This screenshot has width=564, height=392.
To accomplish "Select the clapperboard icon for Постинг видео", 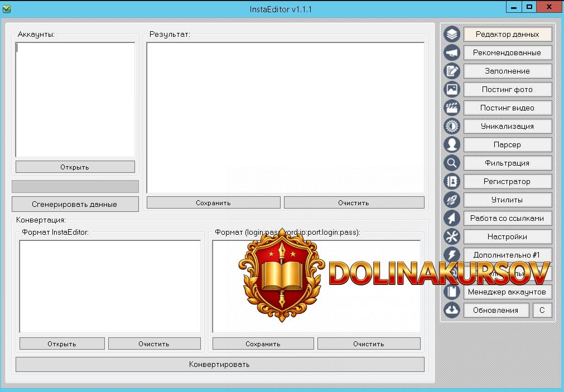I will [x=452, y=108].
